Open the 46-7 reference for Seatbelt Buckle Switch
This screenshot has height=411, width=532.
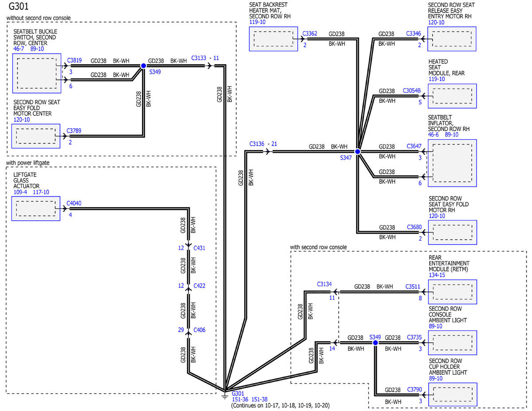pyautogui.click(x=19, y=49)
